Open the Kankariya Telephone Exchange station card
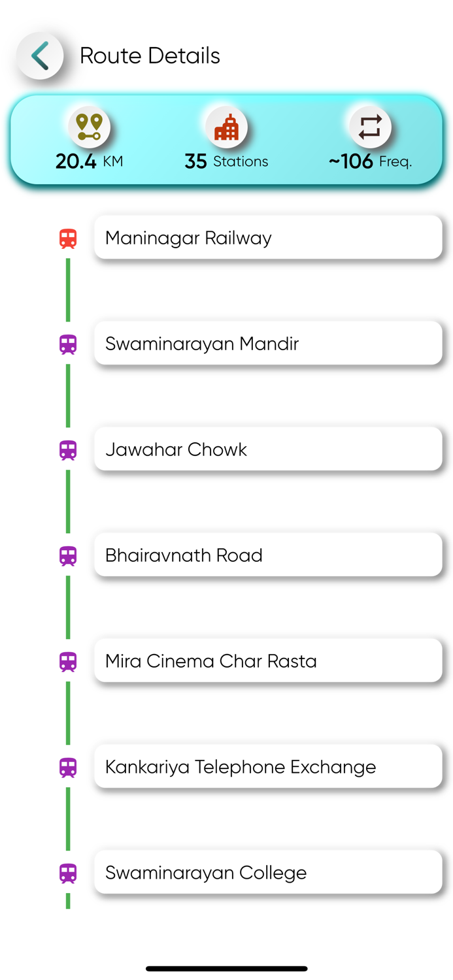This screenshot has height=980, width=453. (x=268, y=767)
